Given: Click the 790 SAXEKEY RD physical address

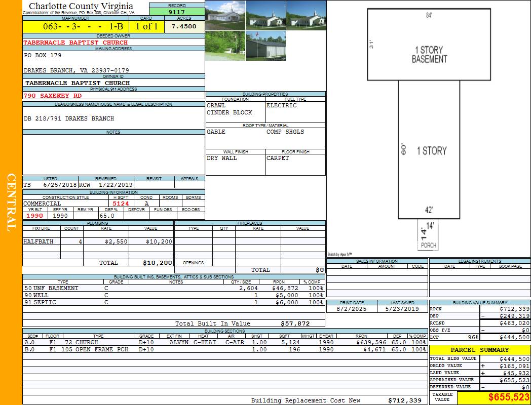Looking at the screenshot, I should click(52, 95).
